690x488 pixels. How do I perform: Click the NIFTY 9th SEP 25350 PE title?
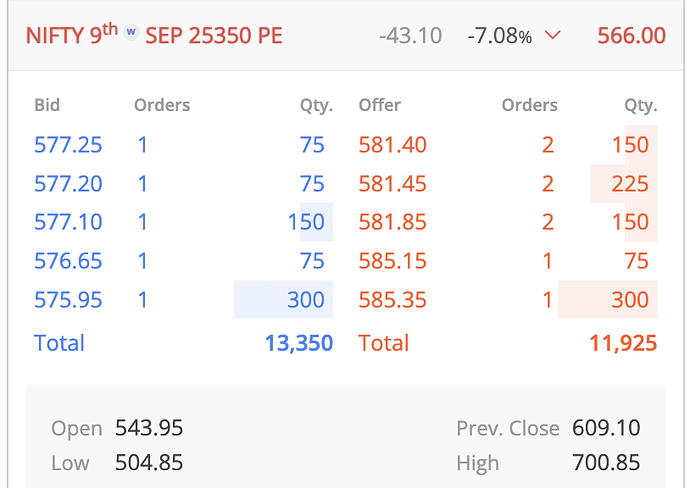(x=154, y=36)
